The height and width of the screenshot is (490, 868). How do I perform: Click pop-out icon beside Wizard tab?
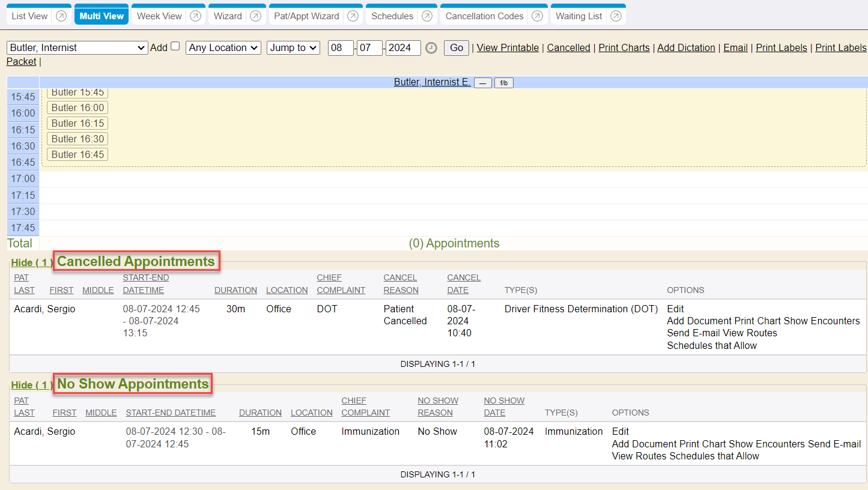click(255, 16)
